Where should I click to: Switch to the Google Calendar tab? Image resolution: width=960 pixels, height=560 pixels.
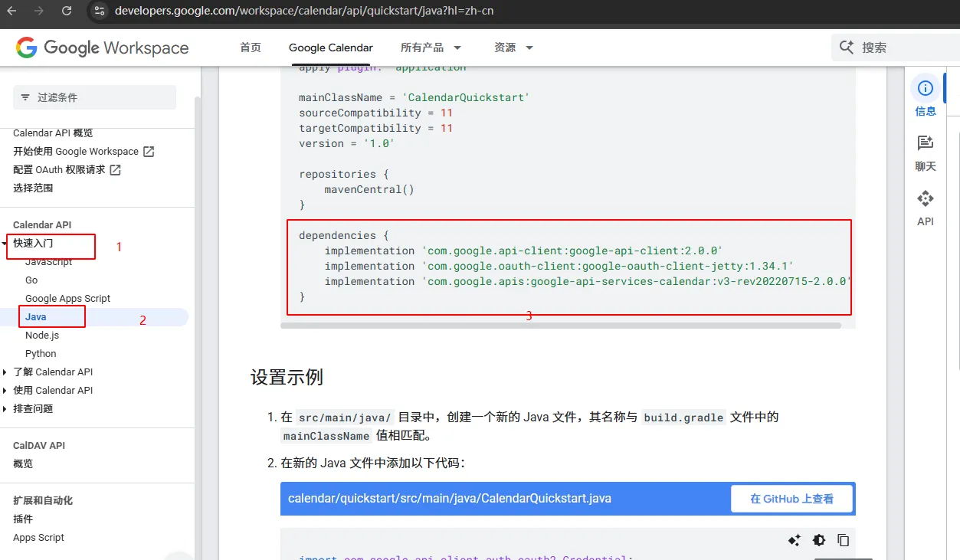[x=331, y=47]
